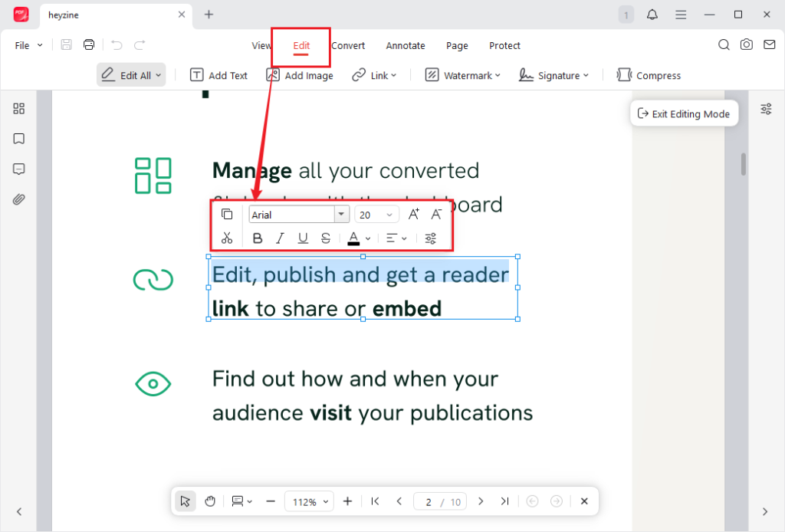Close the bottom navigation bar
The height and width of the screenshot is (532, 785).
pos(584,501)
